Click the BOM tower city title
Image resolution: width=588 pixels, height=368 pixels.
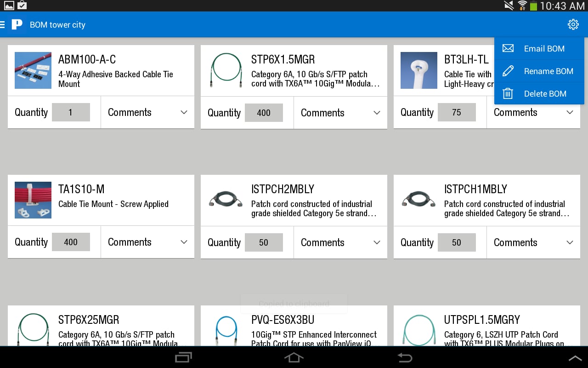57,25
